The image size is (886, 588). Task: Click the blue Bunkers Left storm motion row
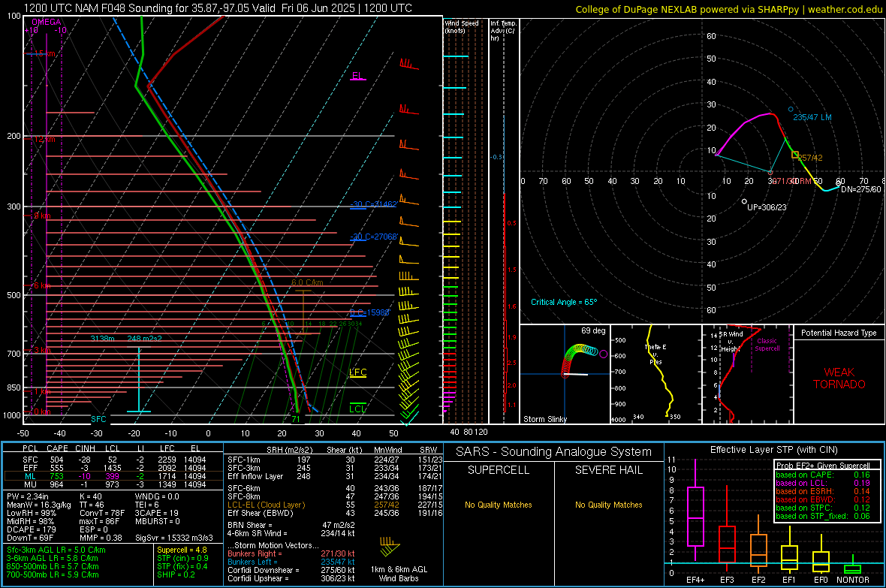pyautogui.click(x=291, y=562)
